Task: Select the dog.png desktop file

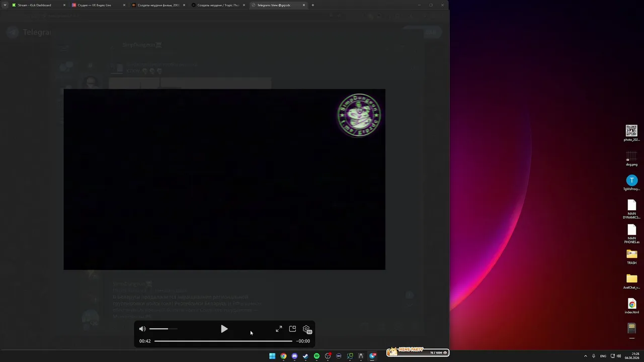Action: pyautogui.click(x=631, y=158)
